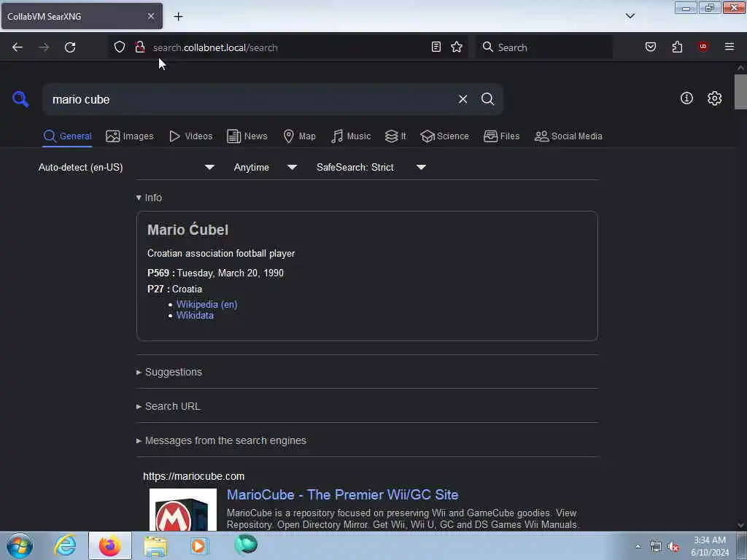Expand the Search URL section
This screenshot has height=560, width=747.
pos(169,406)
